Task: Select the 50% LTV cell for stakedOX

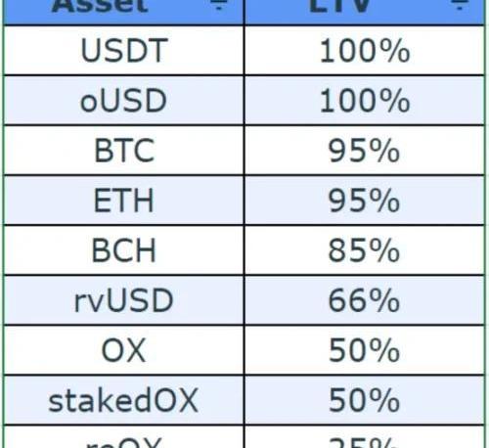Action: 365,401
